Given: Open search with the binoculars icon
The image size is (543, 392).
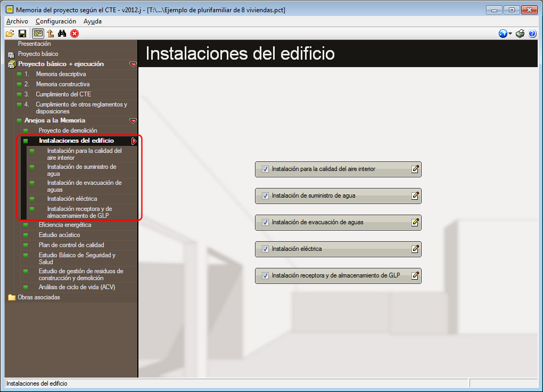Looking at the screenshot, I should pyautogui.click(x=62, y=34).
